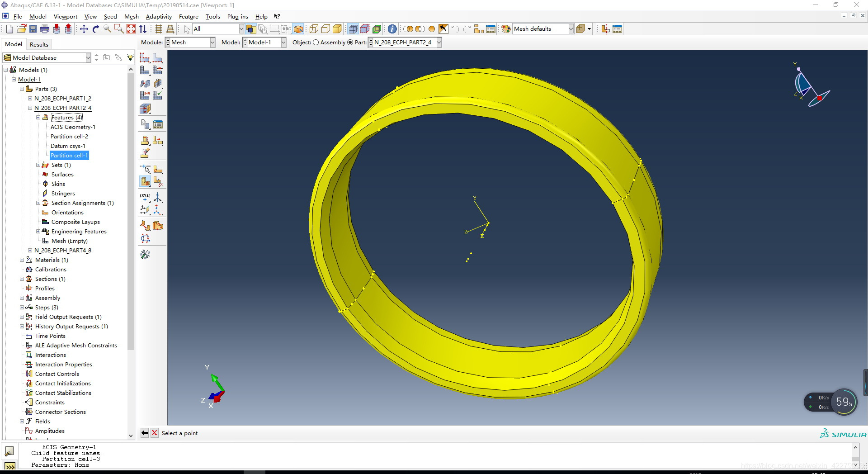The image size is (868, 474).
Task: Click the Query information icon
Action: click(392, 29)
